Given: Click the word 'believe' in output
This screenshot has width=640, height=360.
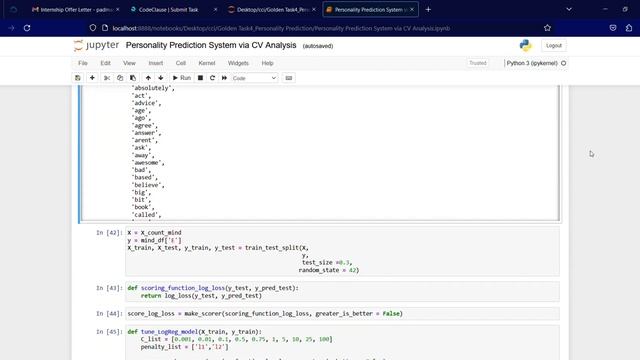Looking at the screenshot, I should coord(147,185).
